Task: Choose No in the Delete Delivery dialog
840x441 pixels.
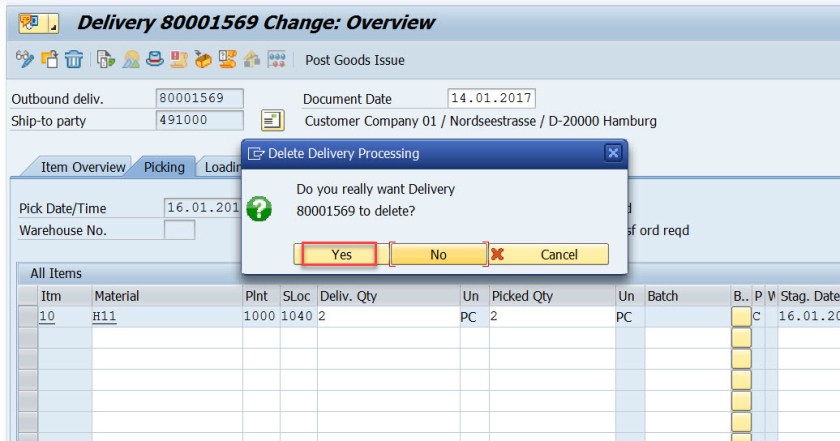Action: (438, 254)
